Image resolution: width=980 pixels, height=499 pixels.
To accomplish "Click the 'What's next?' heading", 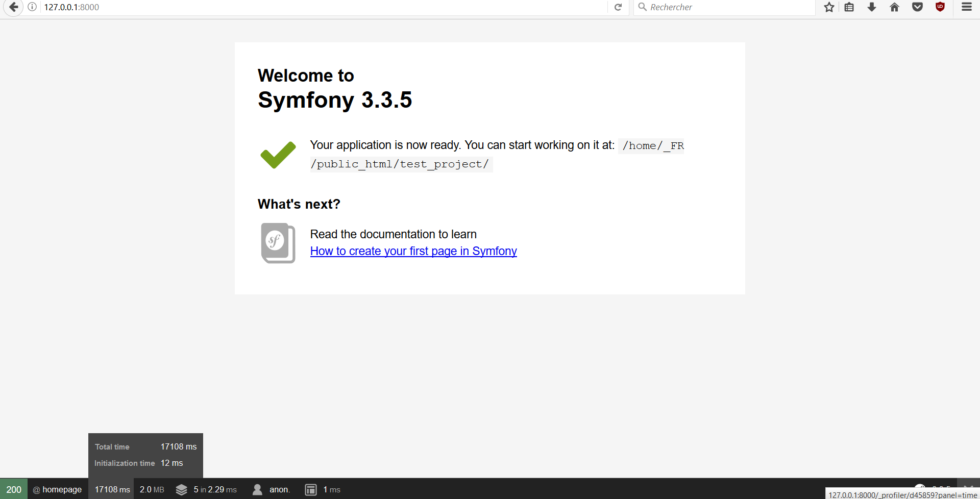I will [299, 204].
